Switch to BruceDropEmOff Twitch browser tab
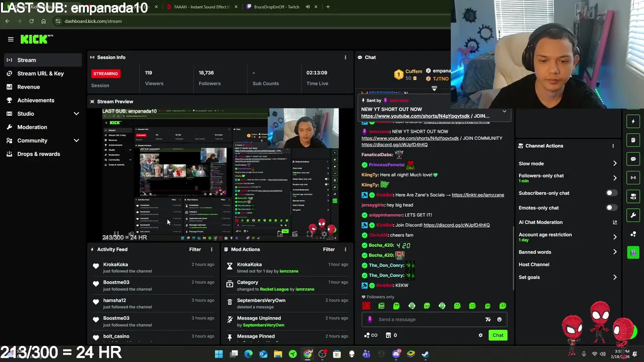The height and width of the screenshot is (362, 644). (x=277, y=7)
